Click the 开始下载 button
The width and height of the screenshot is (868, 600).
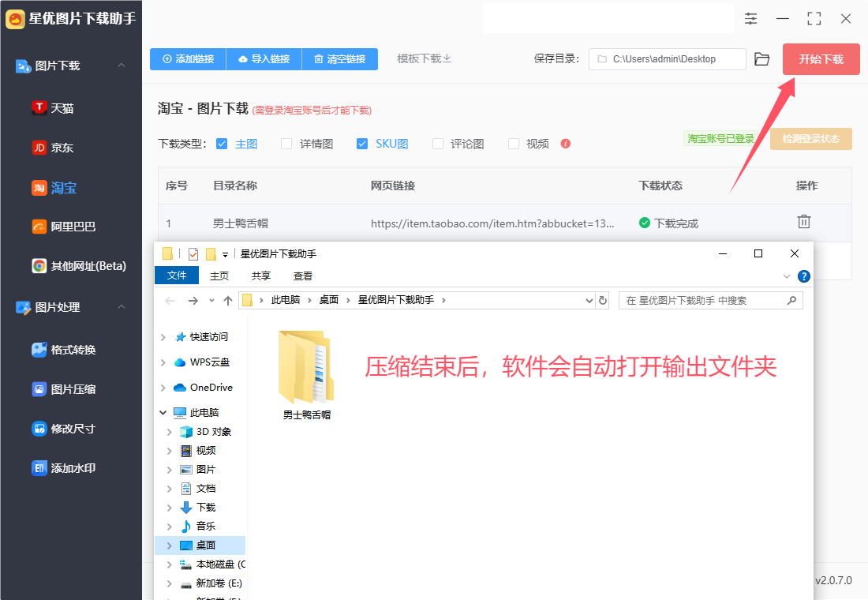point(821,58)
